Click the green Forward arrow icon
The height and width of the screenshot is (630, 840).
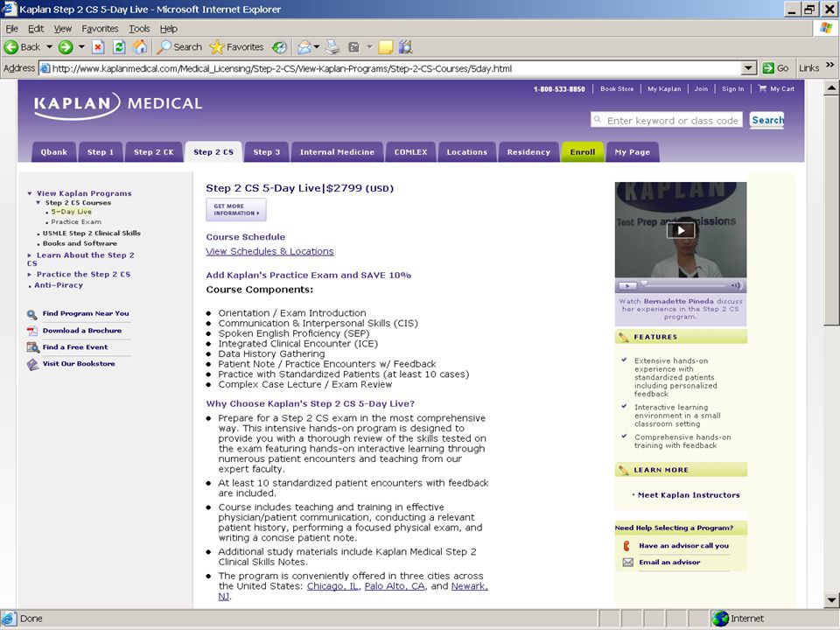click(66, 47)
